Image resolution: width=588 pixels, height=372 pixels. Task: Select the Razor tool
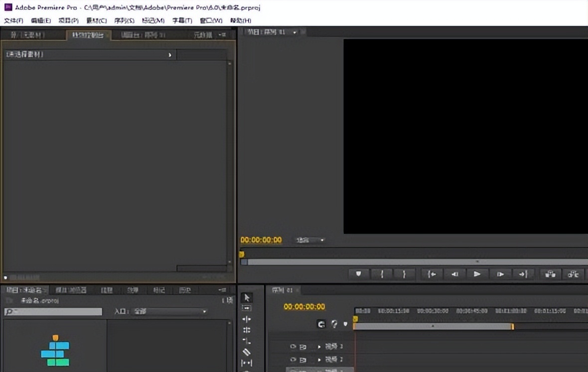[247, 352]
